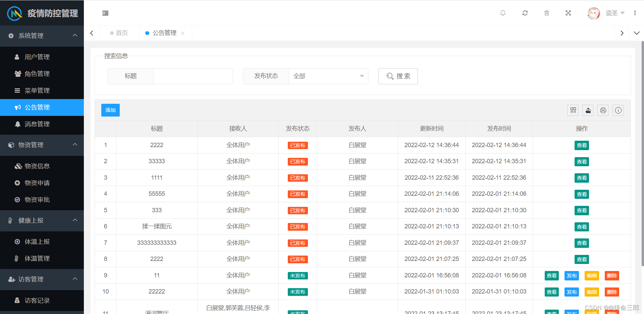The width and height of the screenshot is (644, 314).
Task: Open the vertical dots more menu
Action: tap(635, 13)
